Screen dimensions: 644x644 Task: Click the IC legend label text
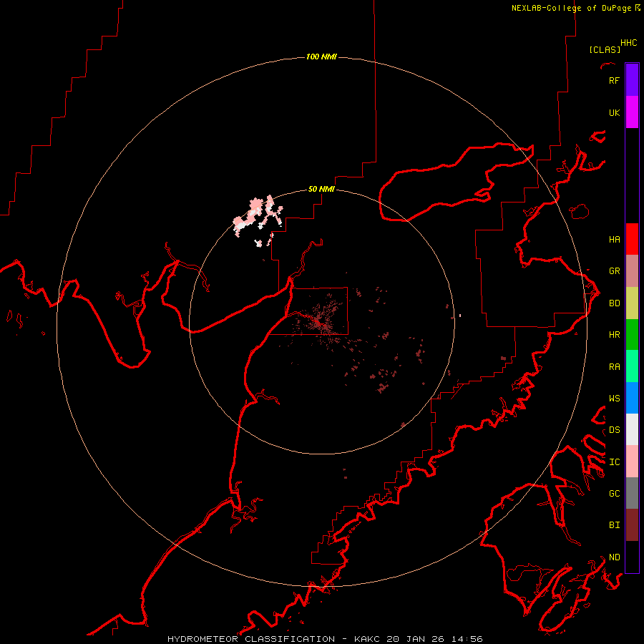[x=614, y=462]
